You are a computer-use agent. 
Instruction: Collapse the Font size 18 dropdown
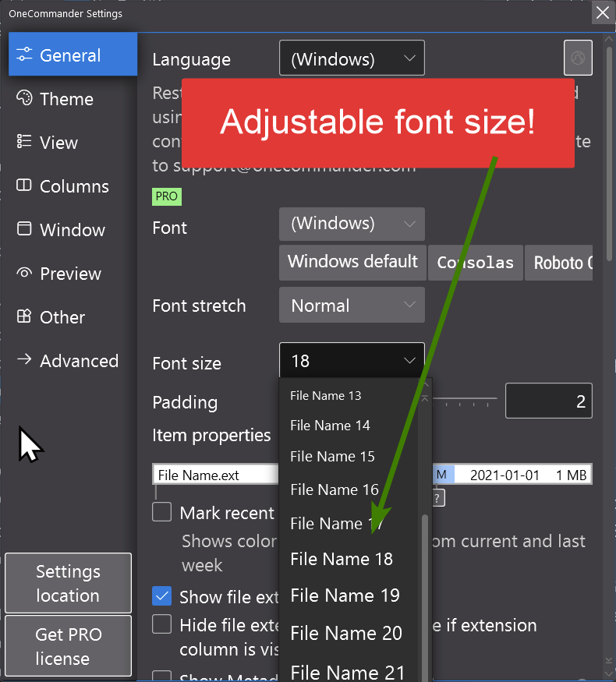pyautogui.click(x=352, y=361)
